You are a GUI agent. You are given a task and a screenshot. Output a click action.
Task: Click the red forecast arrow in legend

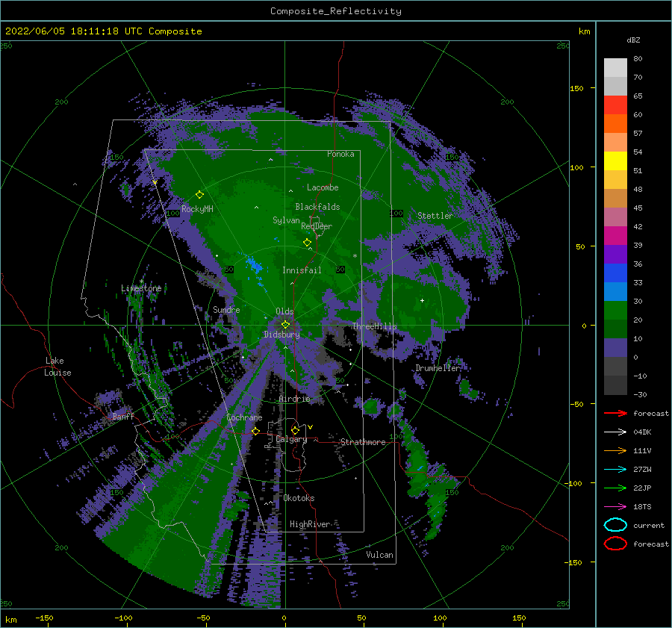coord(615,413)
